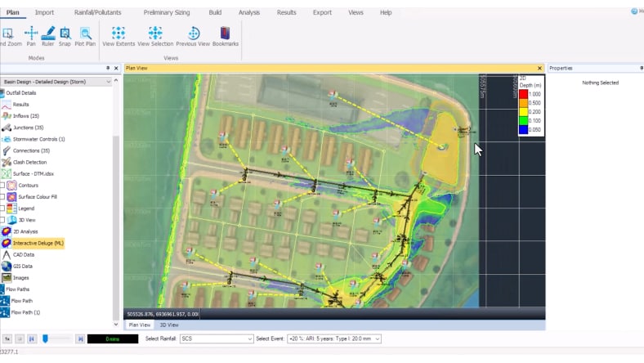644x363 pixels.
Task: Click the help globe icon top right
Action: [634, 11]
